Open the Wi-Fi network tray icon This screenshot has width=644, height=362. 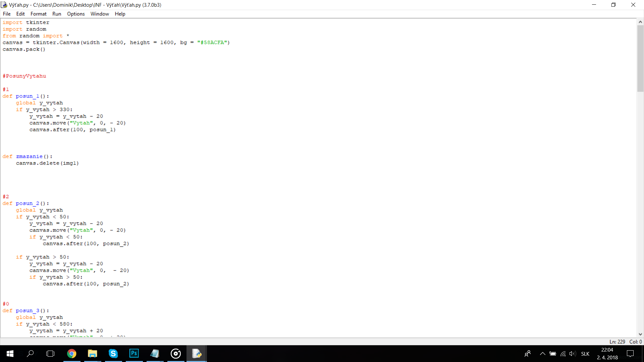tap(563, 354)
